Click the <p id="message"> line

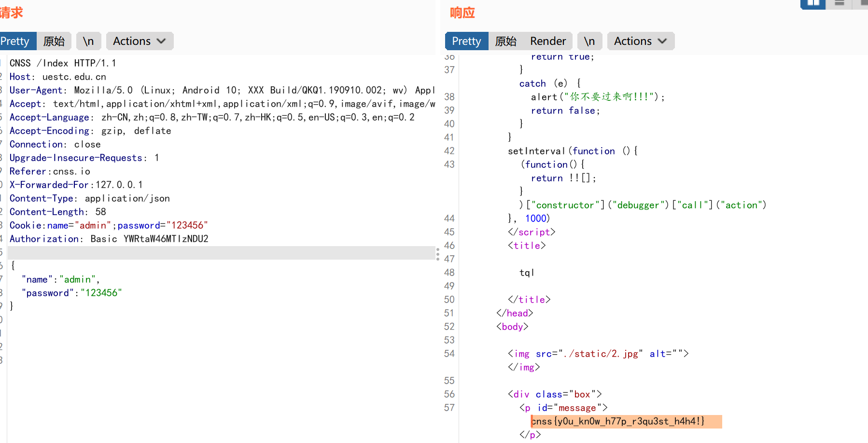click(x=563, y=408)
